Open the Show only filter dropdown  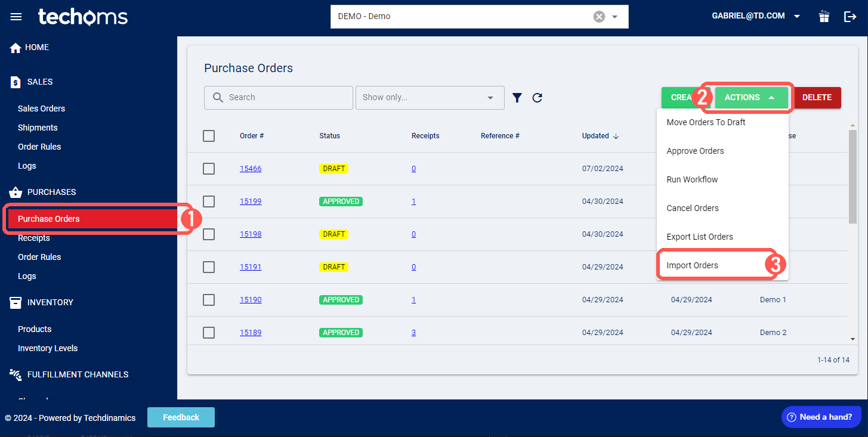tap(430, 98)
